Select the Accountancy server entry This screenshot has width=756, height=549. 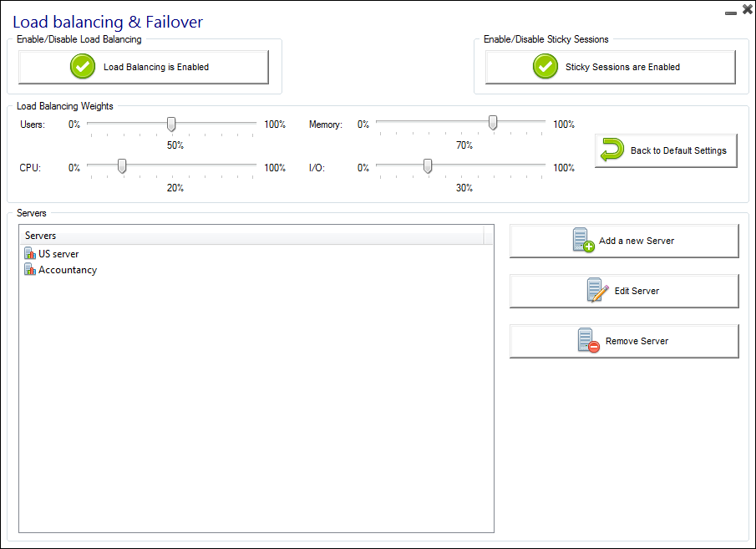click(x=67, y=270)
